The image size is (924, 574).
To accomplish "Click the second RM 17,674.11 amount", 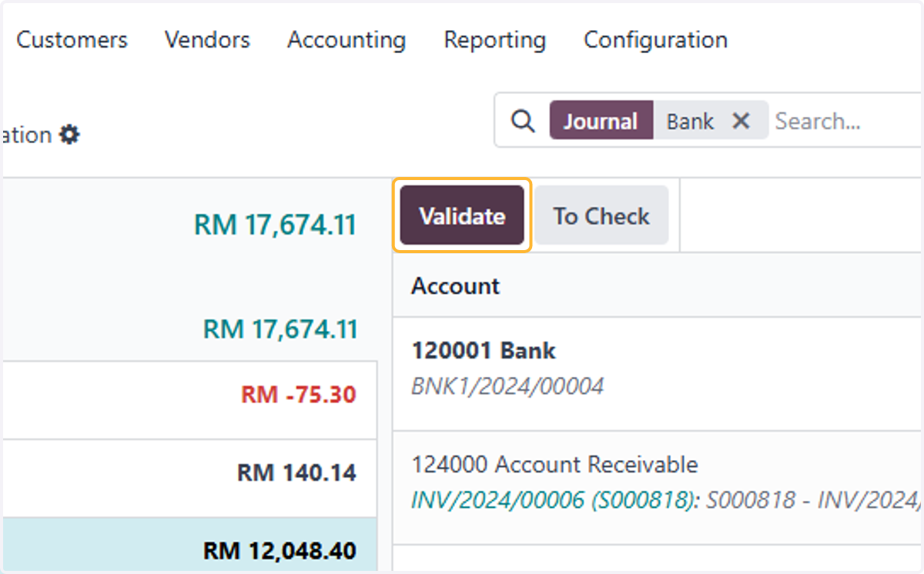I will point(280,329).
